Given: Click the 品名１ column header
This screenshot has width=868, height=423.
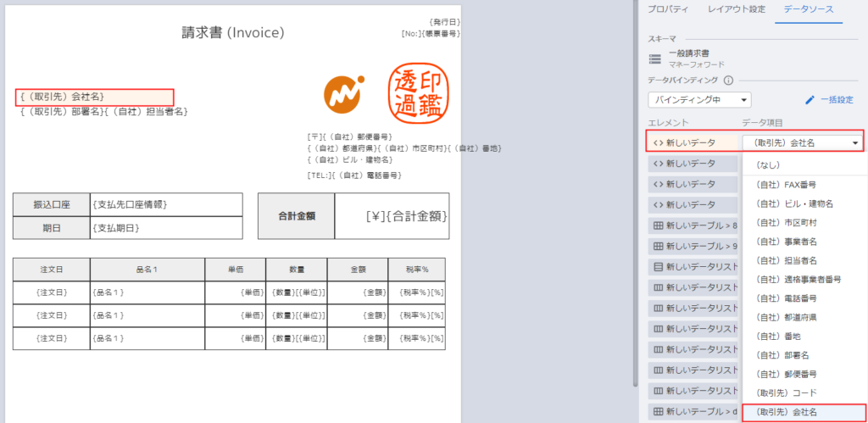Looking at the screenshot, I should click(x=147, y=269).
